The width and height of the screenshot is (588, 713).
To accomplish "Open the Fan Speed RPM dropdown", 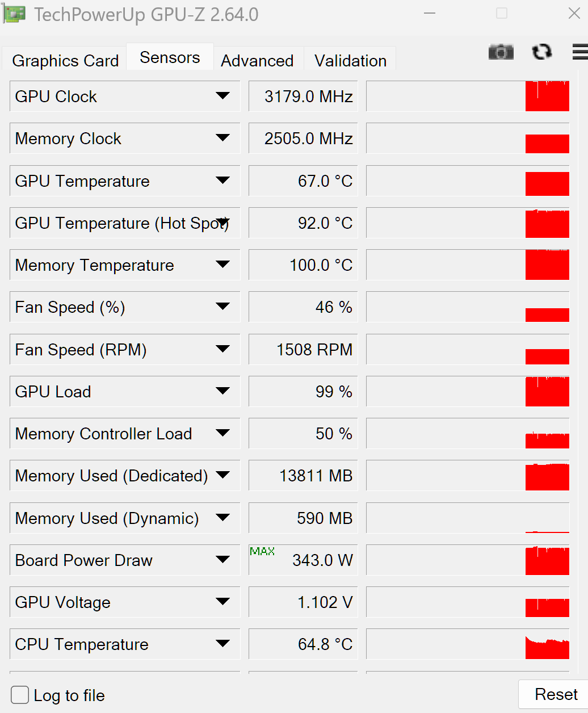I will click(224, 349).
